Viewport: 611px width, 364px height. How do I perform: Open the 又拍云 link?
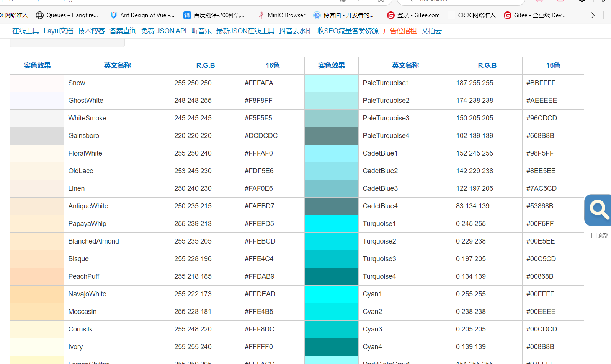pos(431,31)
